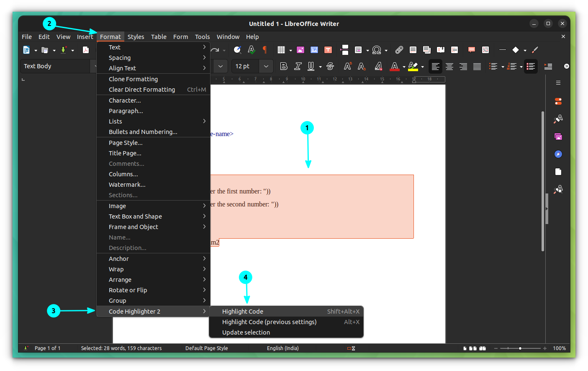The image size is (588, 371).
Task: Toggle formatting marks display
Action: (x=265, y=50)
